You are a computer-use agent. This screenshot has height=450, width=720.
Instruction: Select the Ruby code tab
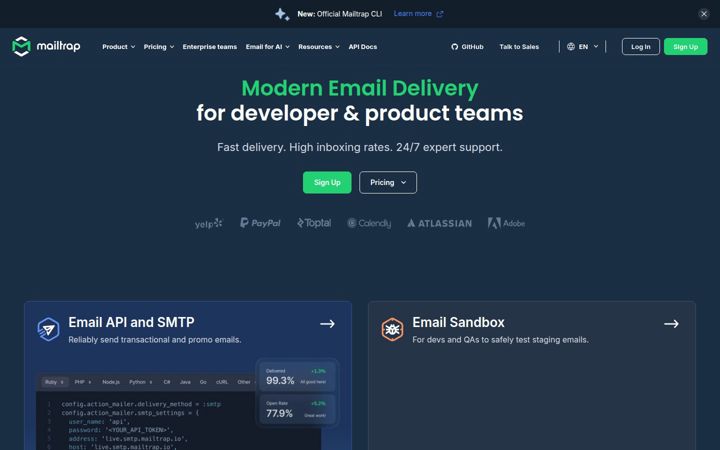[x=55, y=382]
